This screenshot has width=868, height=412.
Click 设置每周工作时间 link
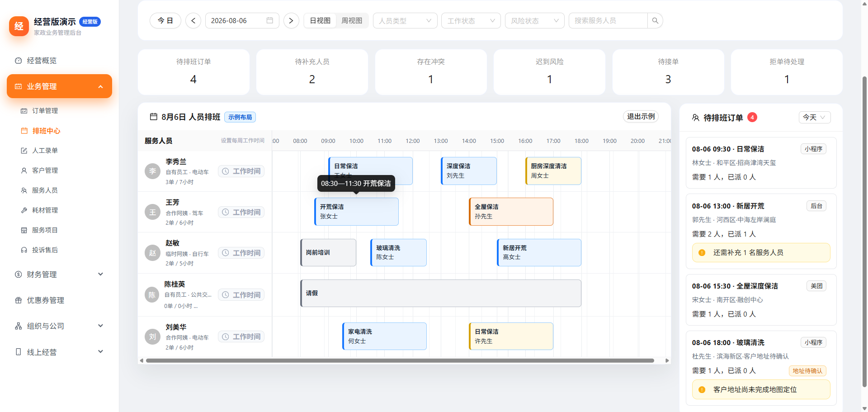[x=242, y=141]
